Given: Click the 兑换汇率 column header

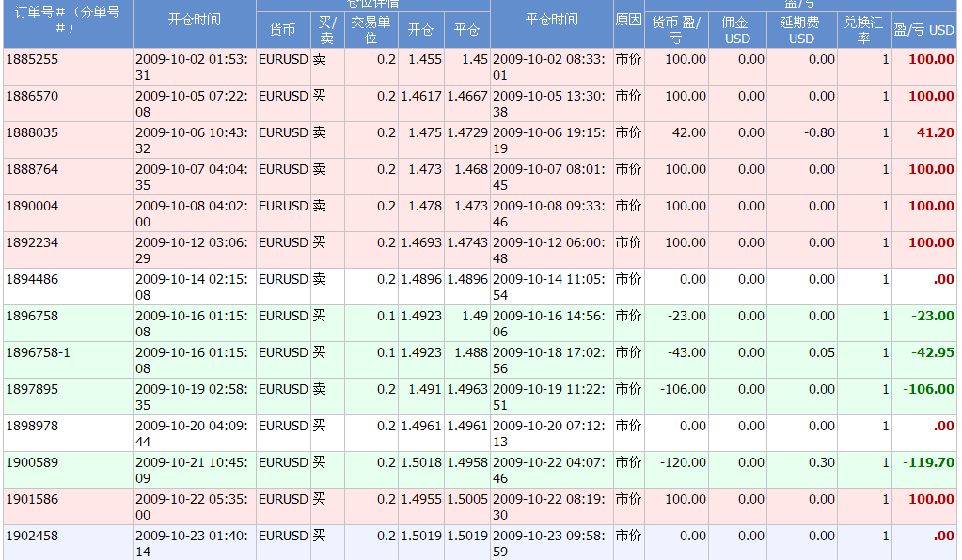Looking at the screenshot, I should pos(864,30).
